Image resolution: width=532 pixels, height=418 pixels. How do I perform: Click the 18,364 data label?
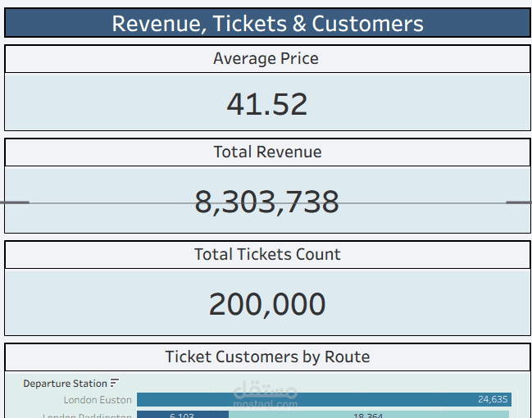[x=369, y=416]
